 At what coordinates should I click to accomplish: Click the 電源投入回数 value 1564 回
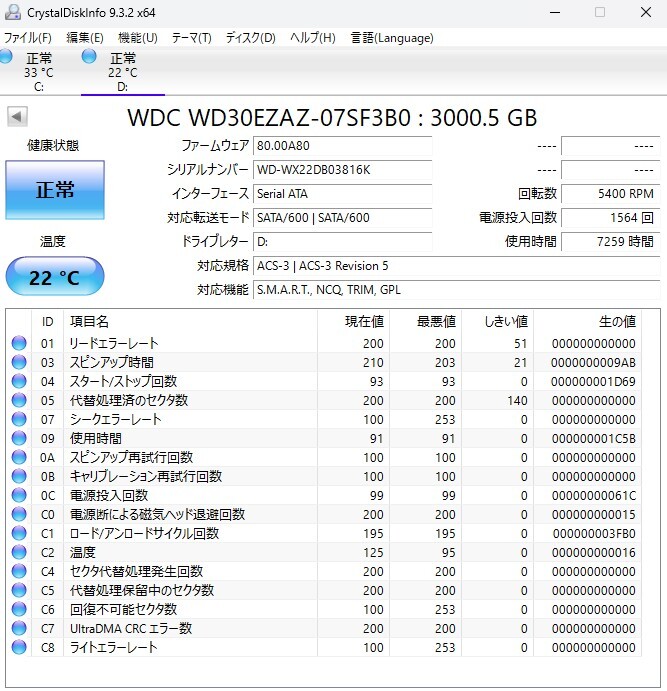pyautogui.click(x=611, y=218)
